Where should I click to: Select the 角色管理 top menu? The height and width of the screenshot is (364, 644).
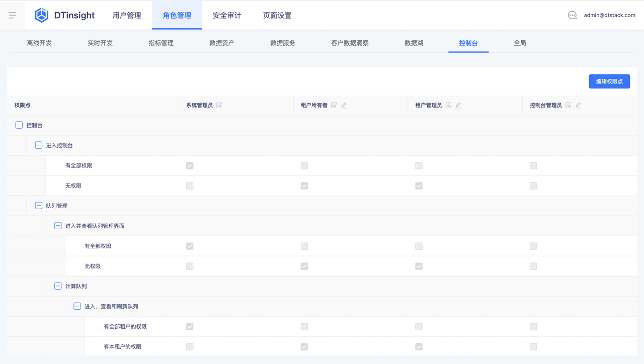[x=177, y=15]
